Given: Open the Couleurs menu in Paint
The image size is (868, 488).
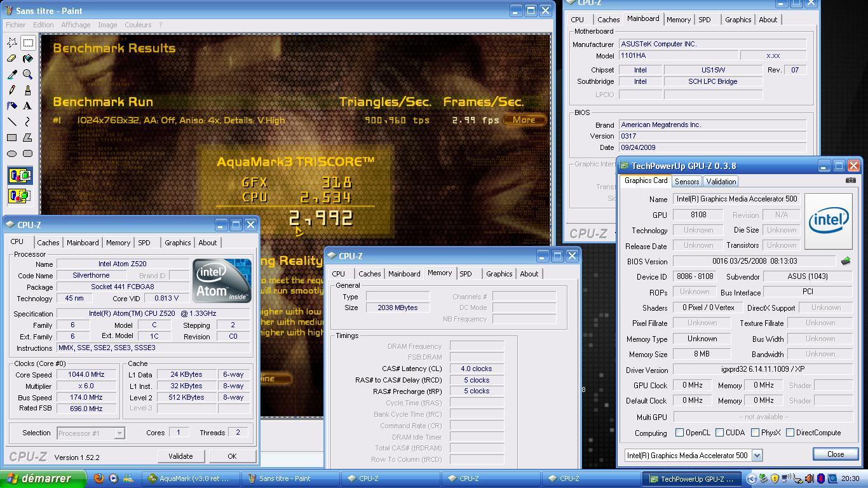Looking at the screenshot, I should click(138, 25).
